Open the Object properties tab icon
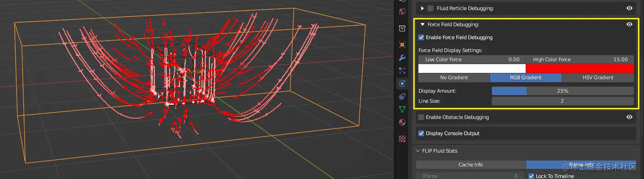 (402, 45)
